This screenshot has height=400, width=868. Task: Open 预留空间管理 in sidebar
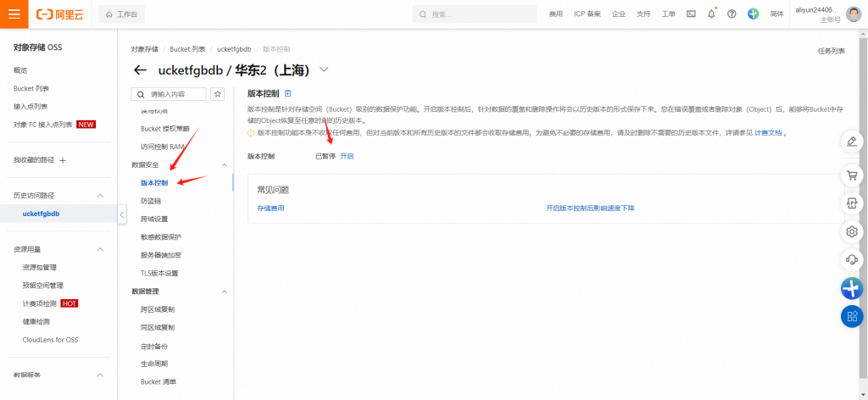pyautogui.click(x=42, y=286)
